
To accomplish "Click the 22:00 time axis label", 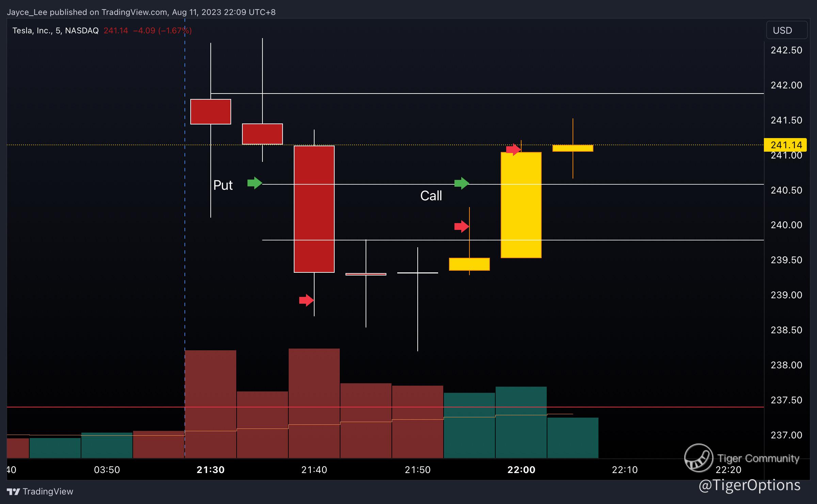I will 521,470.
